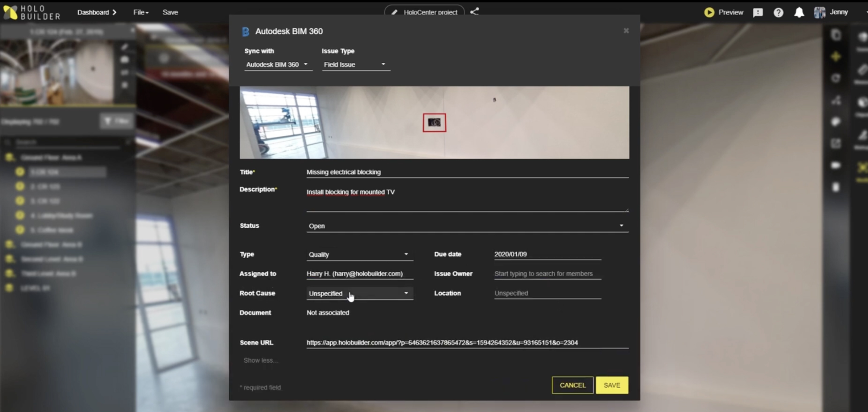Click the issue snapshot image
The width and height of the screenshot is (868, 412).
(434, 123)
